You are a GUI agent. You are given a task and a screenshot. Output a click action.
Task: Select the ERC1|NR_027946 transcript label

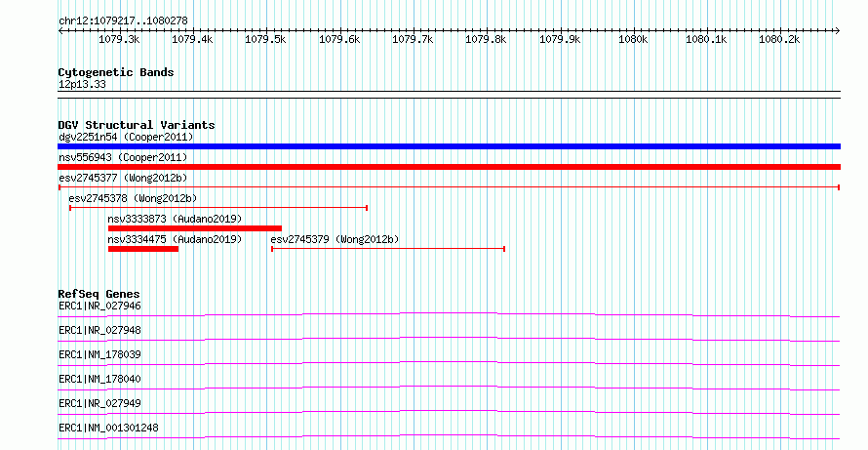99,306
